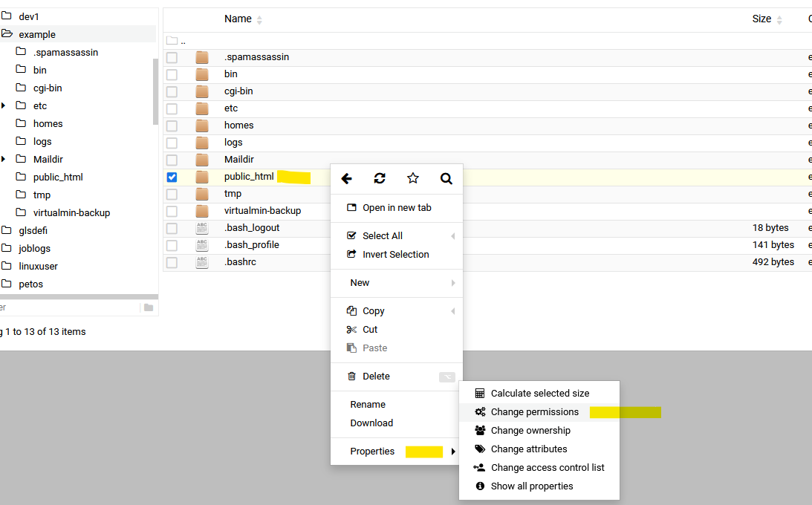Check the .spamassassin row checkbox
The width and height of the screenshot is (812, 505).
[172, 57]
